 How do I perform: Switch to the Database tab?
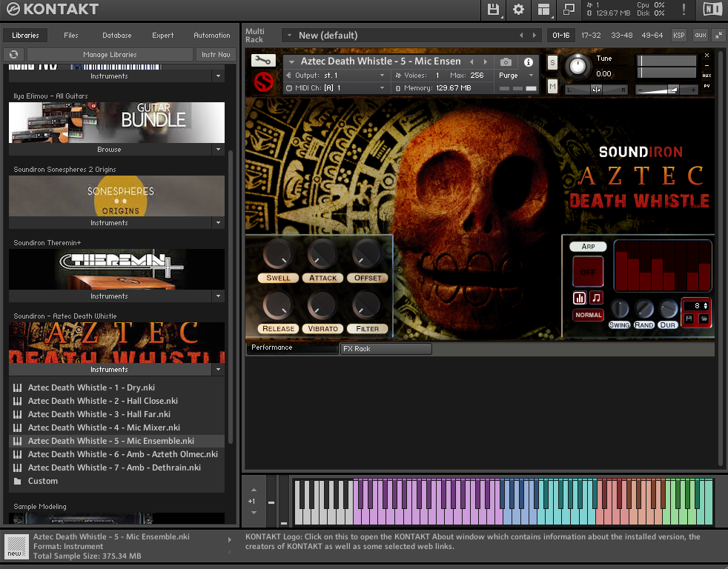[117, 36]
